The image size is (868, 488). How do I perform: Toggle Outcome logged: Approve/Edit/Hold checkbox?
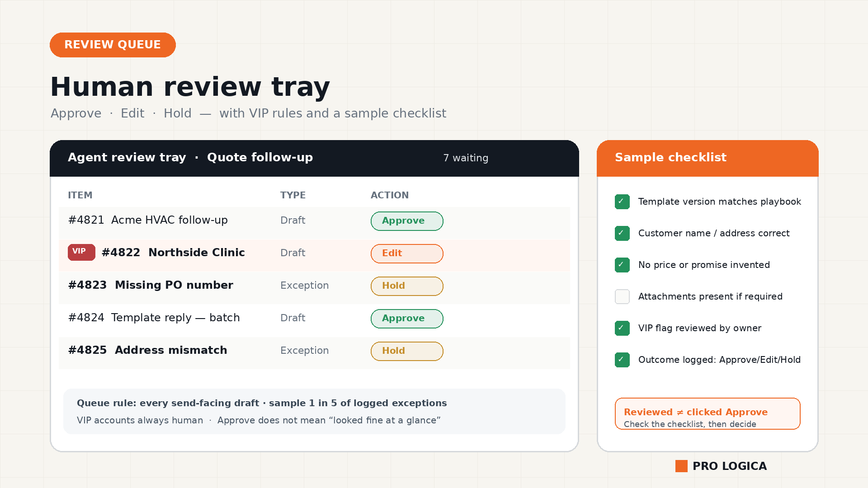(x=622, y=360)
